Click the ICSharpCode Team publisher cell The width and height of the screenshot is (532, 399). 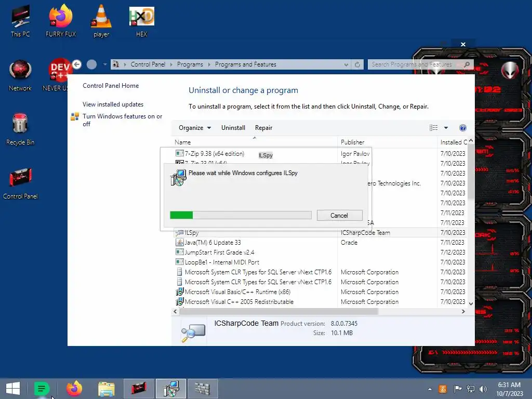(x=365, y=233)
